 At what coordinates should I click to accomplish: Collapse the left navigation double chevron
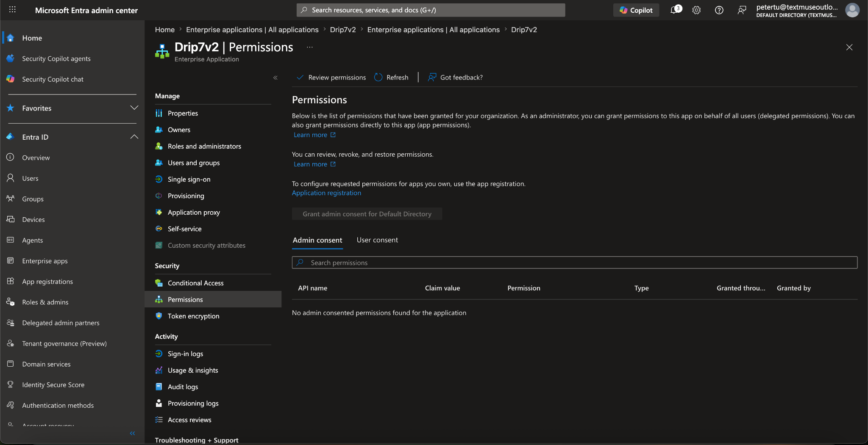coord(132,433)
